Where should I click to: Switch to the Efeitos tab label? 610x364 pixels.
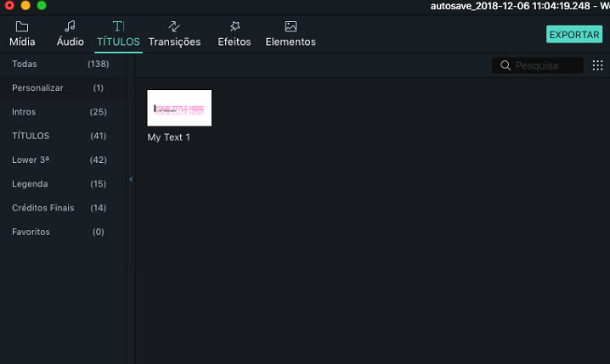click(x=234, y=42)
